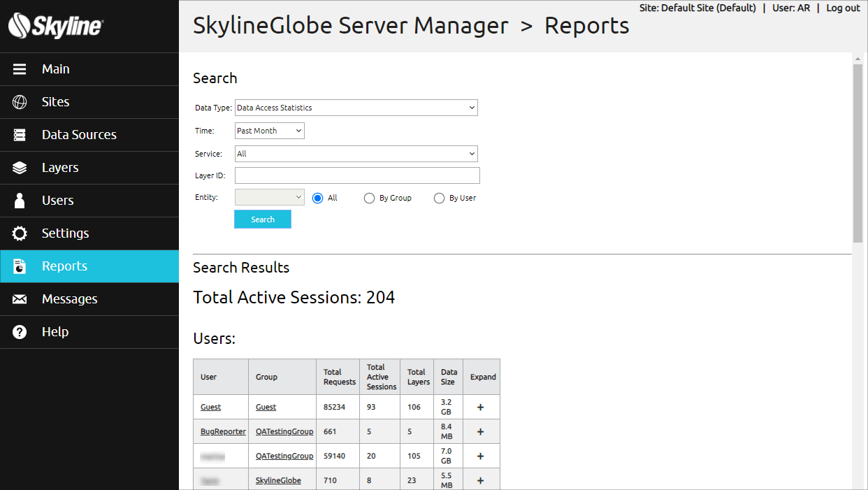Click the 5.5 MB data size cell

click(449, 481)
